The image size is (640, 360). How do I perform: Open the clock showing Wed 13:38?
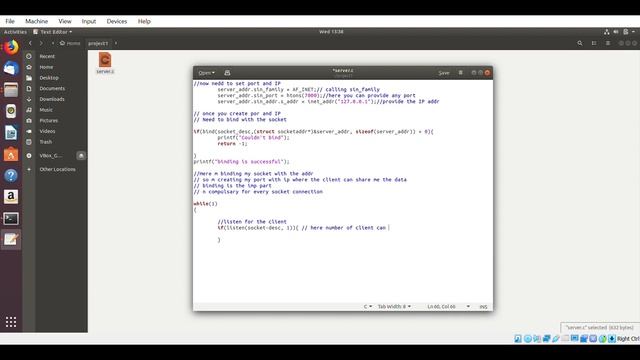331,31
